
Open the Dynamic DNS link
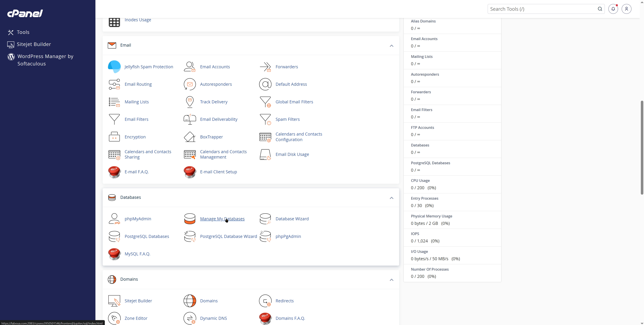click(x=213, y=318)
